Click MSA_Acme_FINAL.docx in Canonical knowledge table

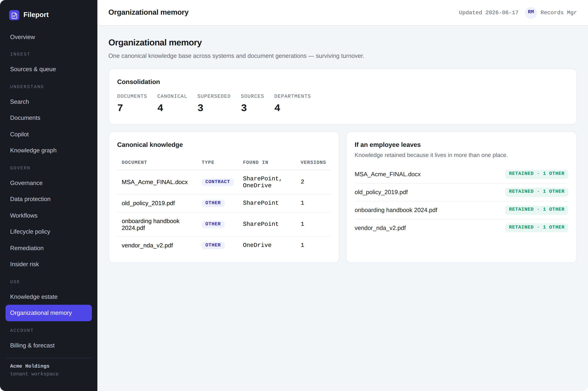pyautogui.click(x=155, y=182)
